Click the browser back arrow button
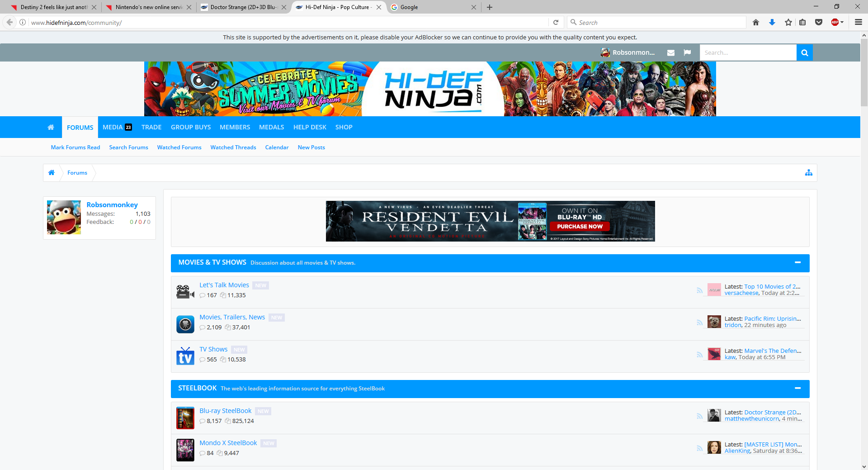The image size is (868, 470). pos(9,22)
